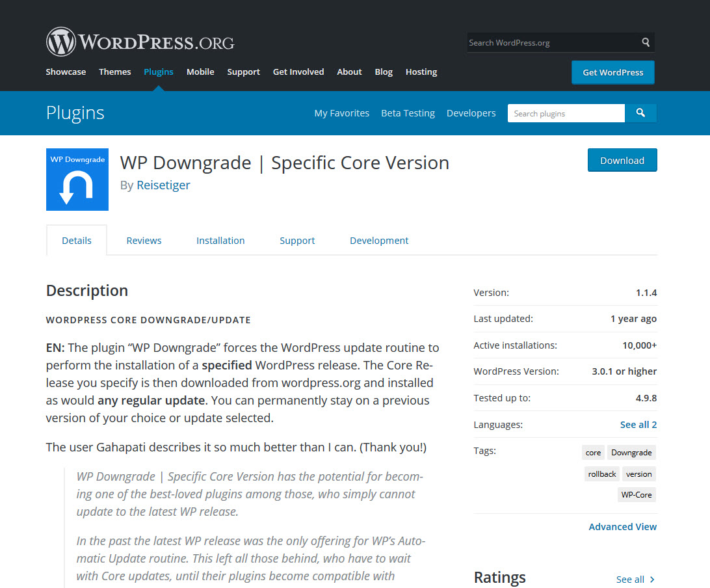Select the rollback tag
This screenshot has width=710, height=588.
click(x=602, y=474)
